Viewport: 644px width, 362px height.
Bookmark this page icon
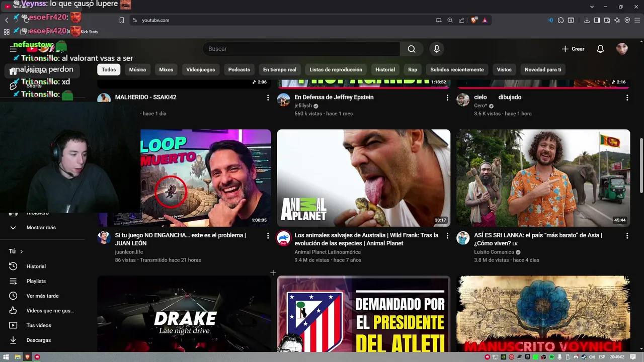tap(122, 20)
